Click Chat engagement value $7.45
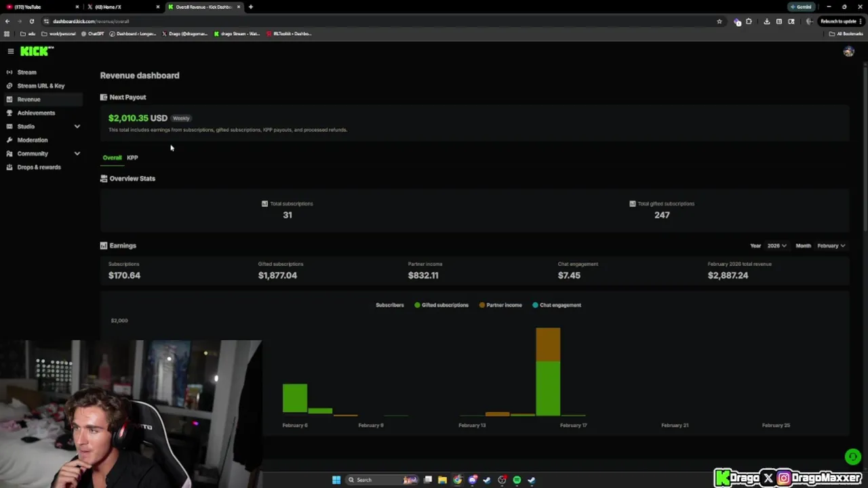Screen dimensions: 868x488 (x=569, y=275)
